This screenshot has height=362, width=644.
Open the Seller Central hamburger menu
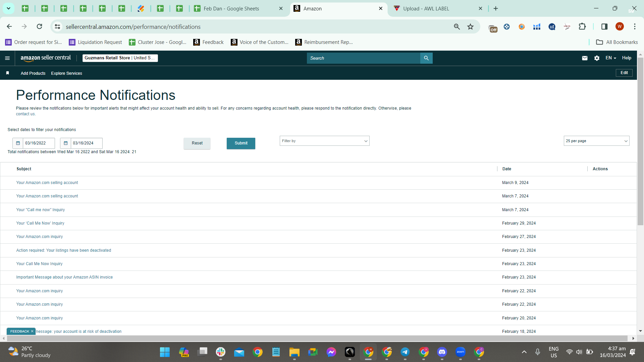[7, 58]
